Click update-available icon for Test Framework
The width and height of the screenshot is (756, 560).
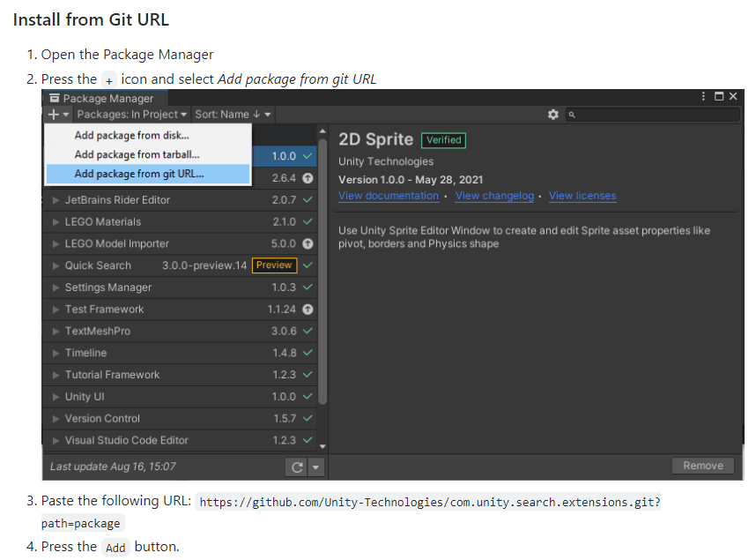coord(308,310)
